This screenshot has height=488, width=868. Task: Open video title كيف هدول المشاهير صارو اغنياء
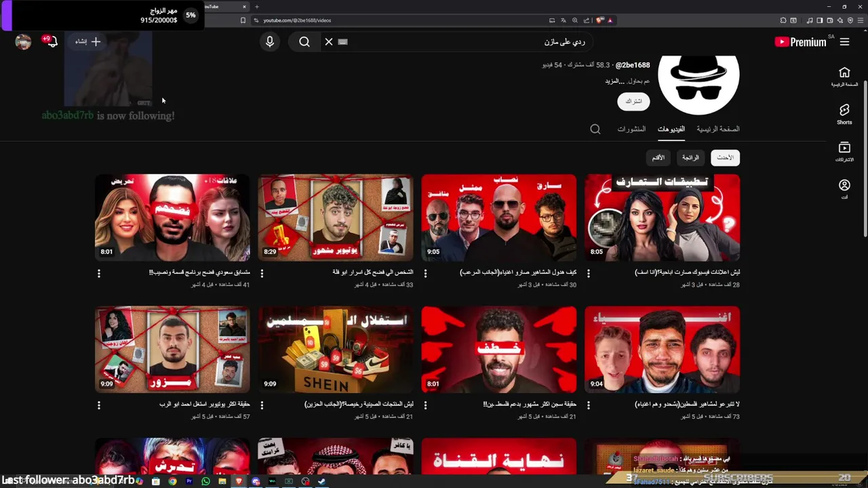518,272
